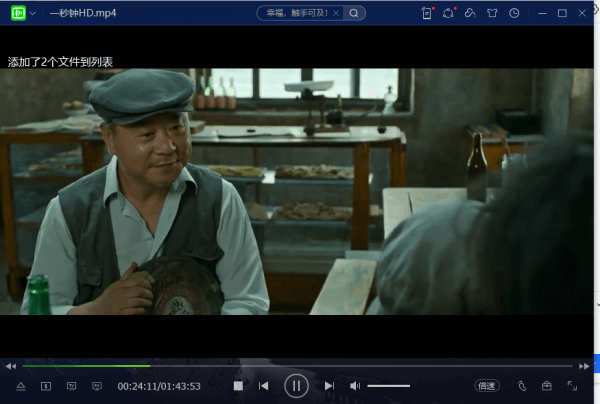Image resolution: width=600 pixels, height=404 pixels.
Task: Click the video frame showing the man
Action: pyautogui.click(x=297, y=191)
